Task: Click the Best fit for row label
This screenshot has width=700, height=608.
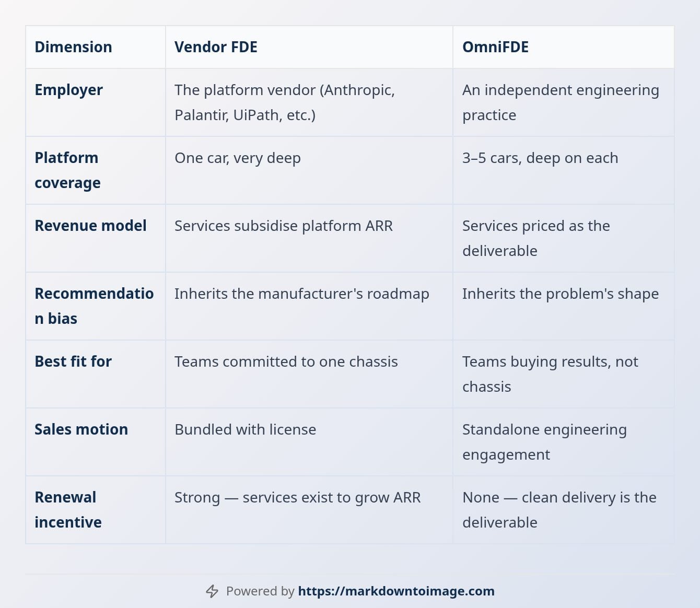Action: click(73, 361)
